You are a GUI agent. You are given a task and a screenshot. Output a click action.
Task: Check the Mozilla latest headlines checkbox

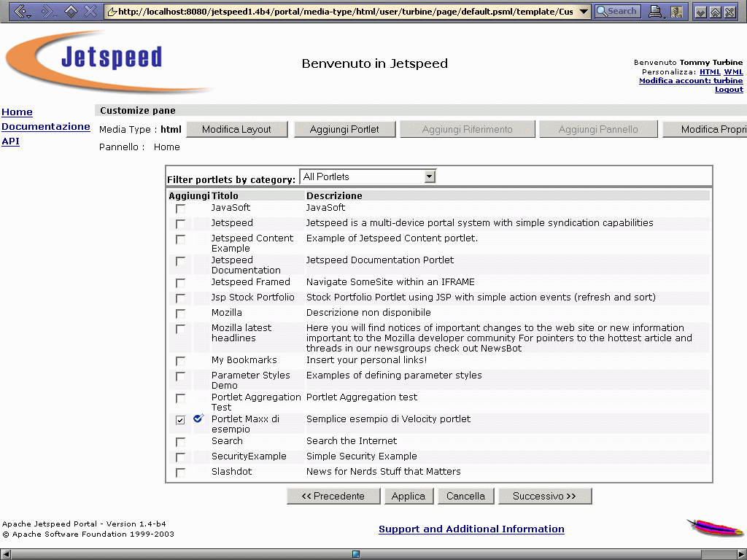(x=180, y=329)
